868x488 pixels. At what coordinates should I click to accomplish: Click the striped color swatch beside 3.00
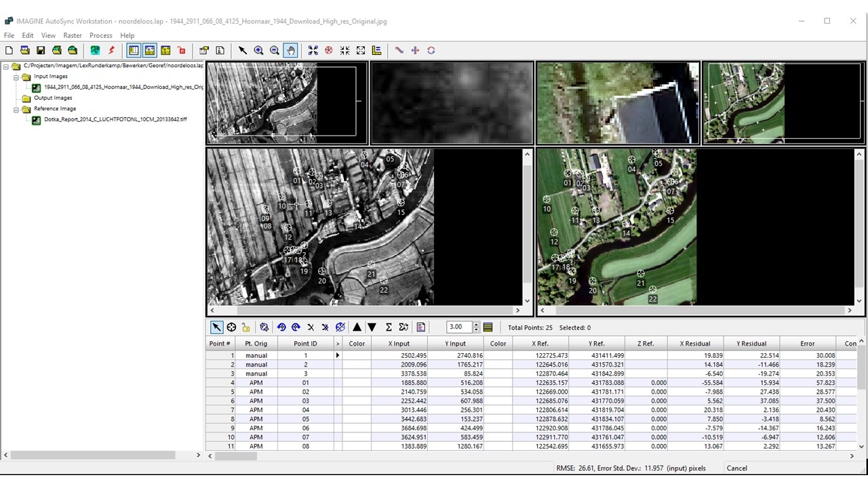pyautogui.click(x=488, y=327)
